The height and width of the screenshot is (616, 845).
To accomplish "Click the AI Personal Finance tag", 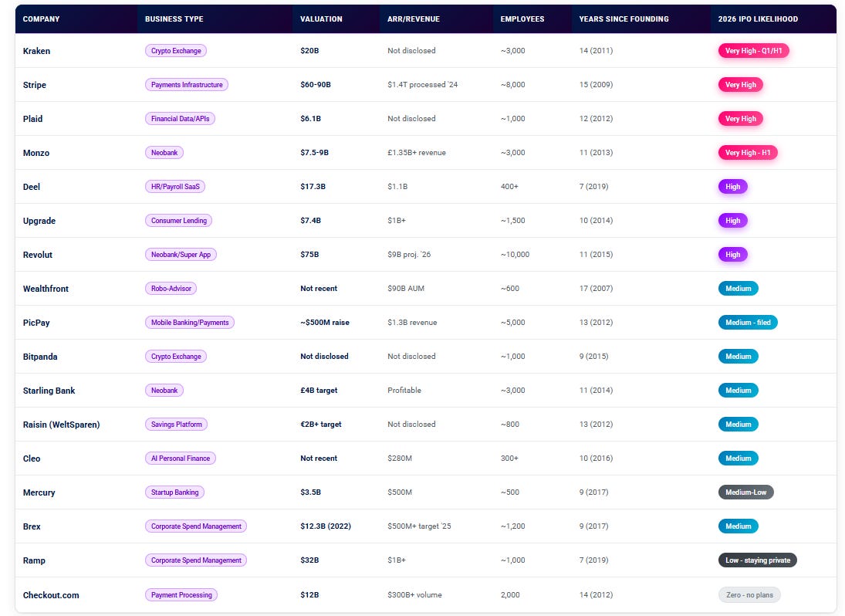I will 181,458.
